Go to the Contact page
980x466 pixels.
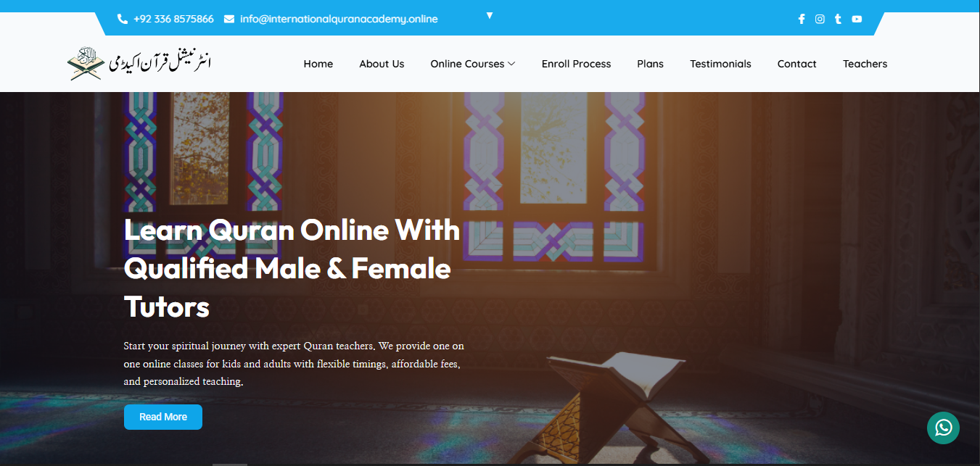coord(797,64)
